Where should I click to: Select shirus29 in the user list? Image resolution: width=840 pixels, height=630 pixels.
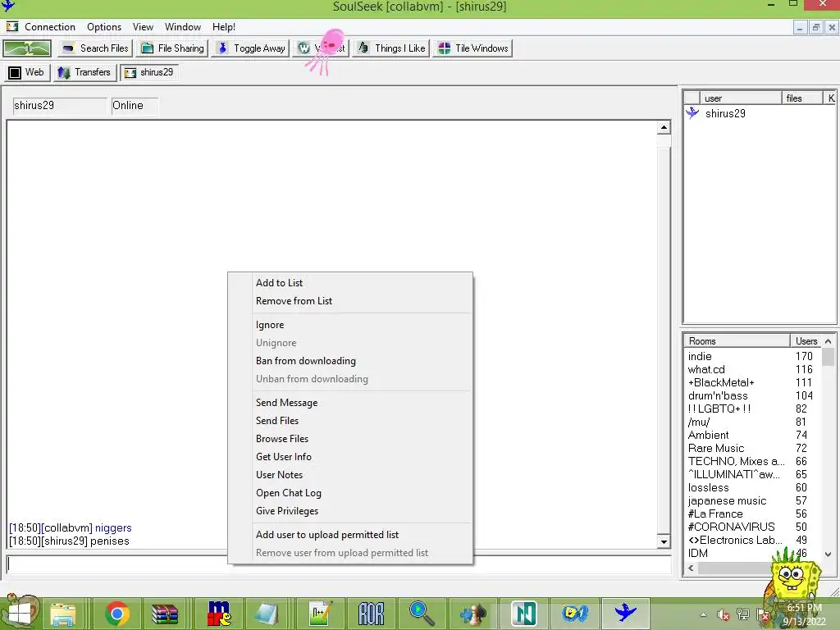(x=725, y=113)
